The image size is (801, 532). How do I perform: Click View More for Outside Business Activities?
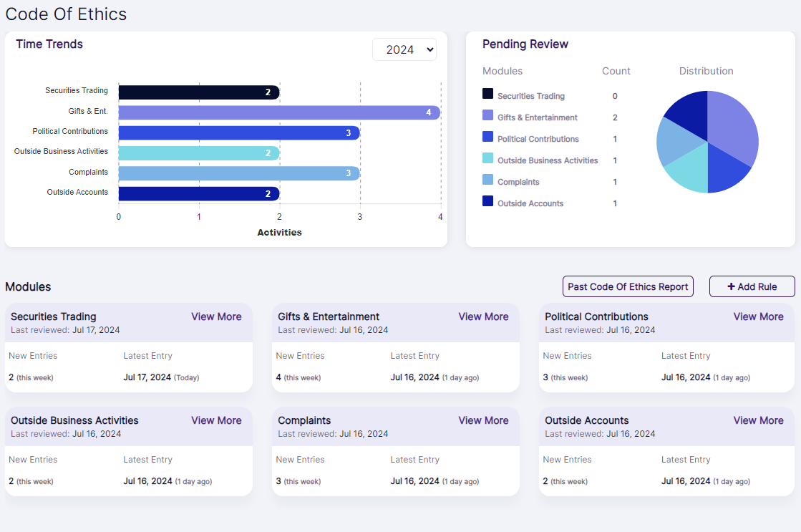click(x=216, y=420)
